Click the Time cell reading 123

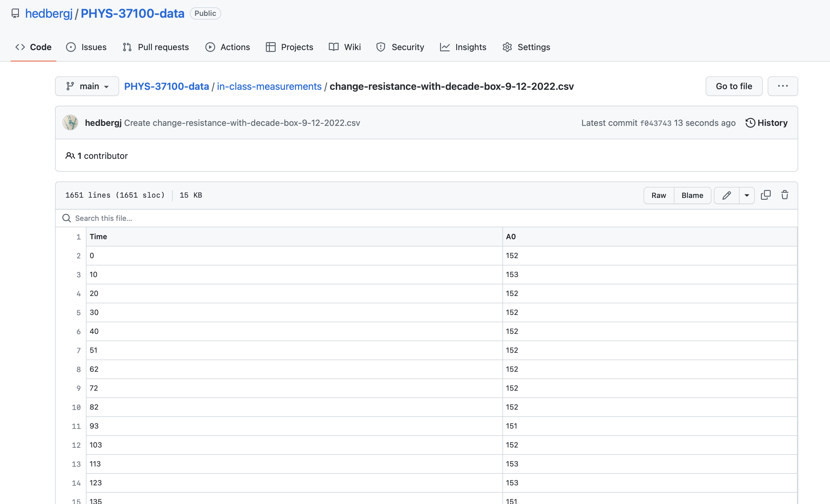[294, 483]
